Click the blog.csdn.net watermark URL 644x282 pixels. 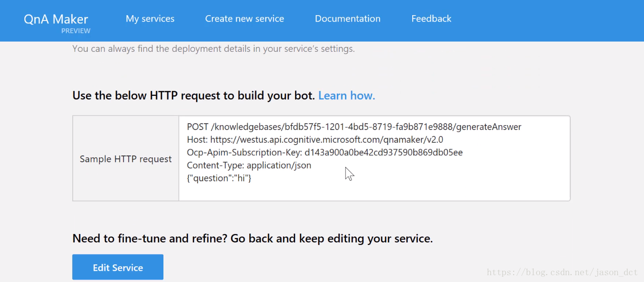point(562,272)
